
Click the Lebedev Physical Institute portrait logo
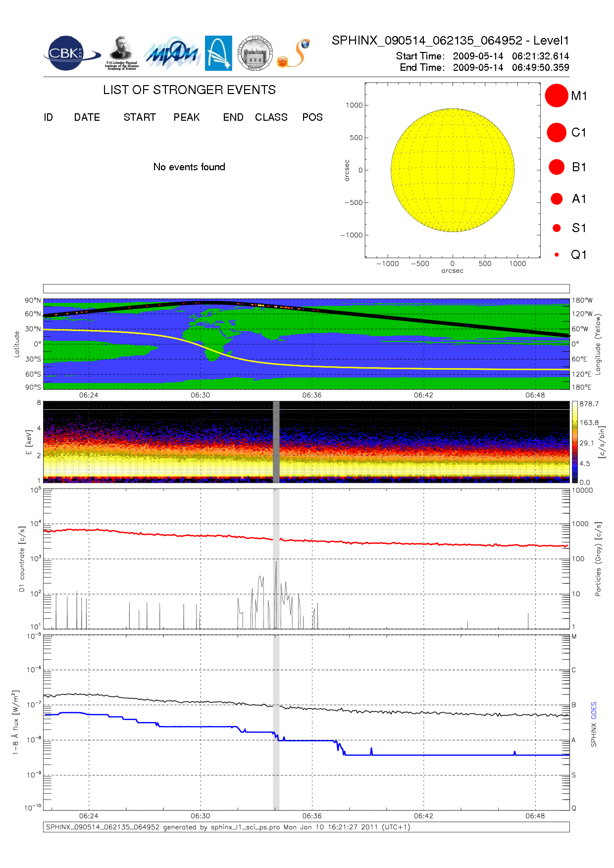121,53
